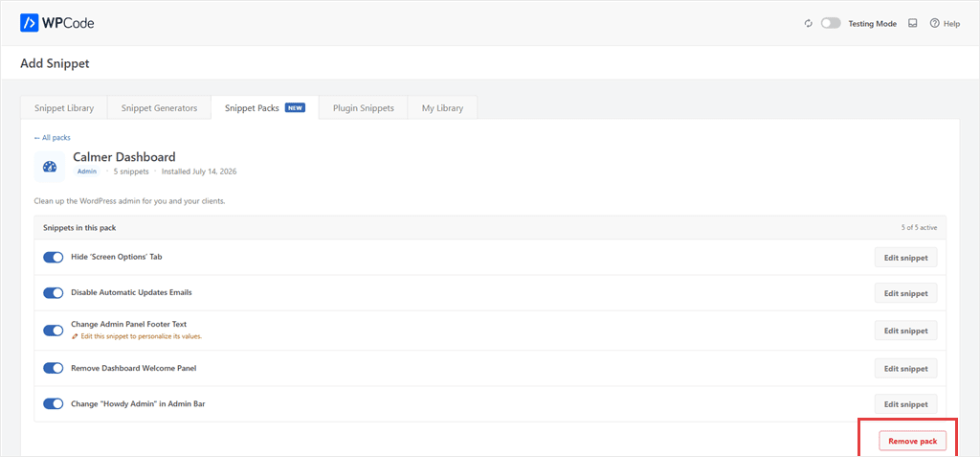This screenshot has height=457, width=980.
Task: Click the 'Testing Mode' label text
Action: click(x=873, y=24)
